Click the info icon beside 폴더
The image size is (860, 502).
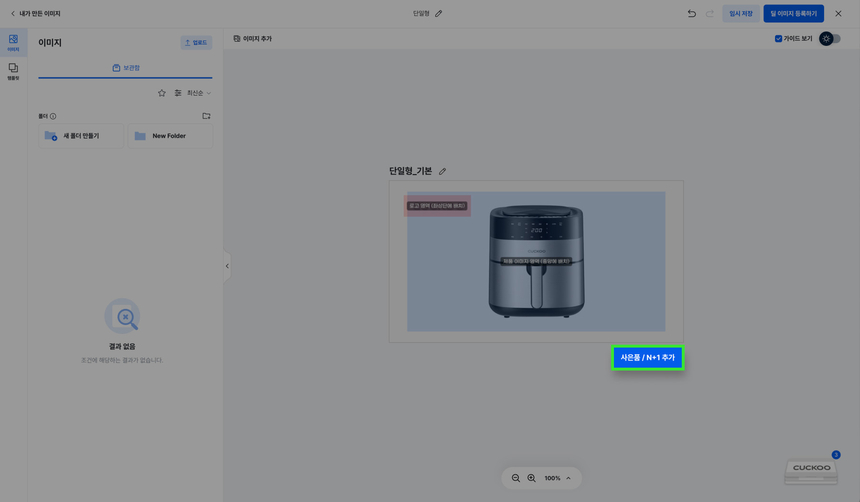pyautogui.click(x=53, y=116)
